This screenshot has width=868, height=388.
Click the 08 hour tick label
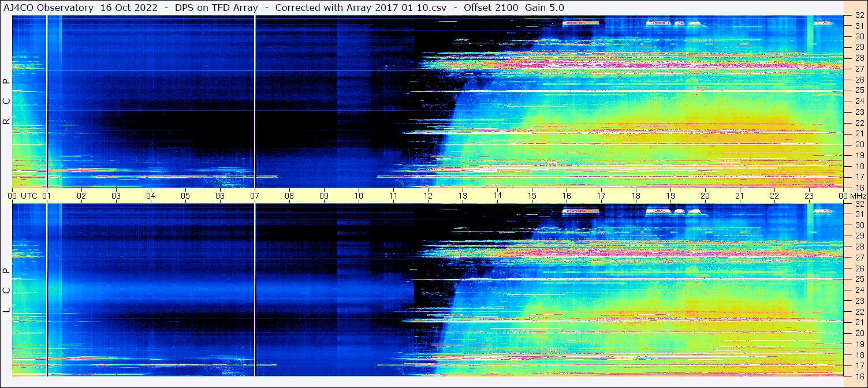289,196
